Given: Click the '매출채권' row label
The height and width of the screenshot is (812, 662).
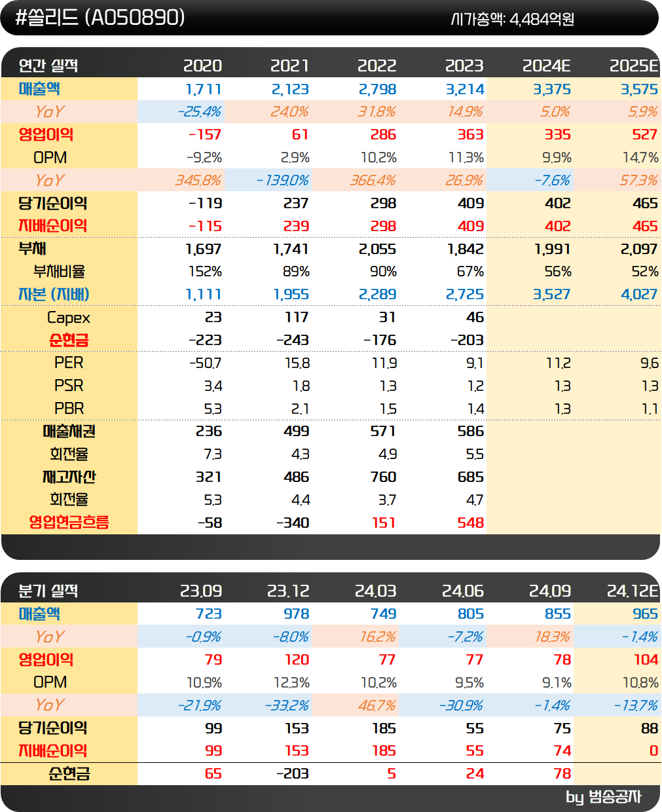Looking at the screenshot, I should coord(69,432).
